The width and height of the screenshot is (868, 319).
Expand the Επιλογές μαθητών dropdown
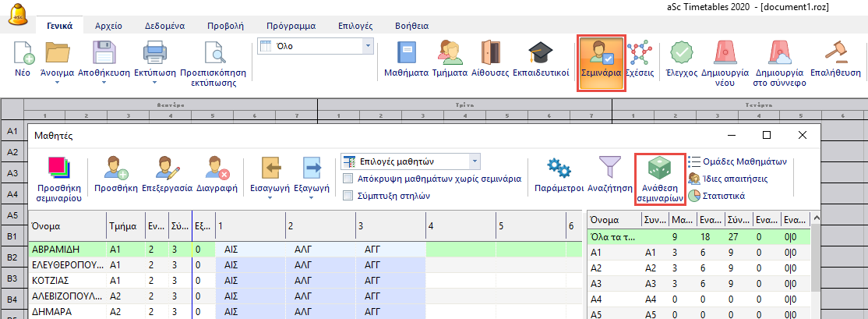(475, 161)
